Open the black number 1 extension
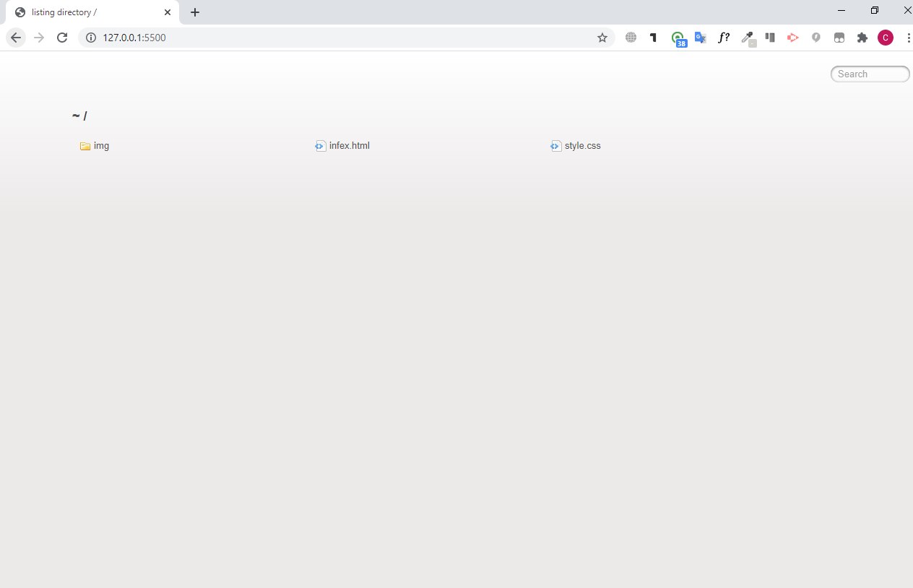 (x=654, y=38)
